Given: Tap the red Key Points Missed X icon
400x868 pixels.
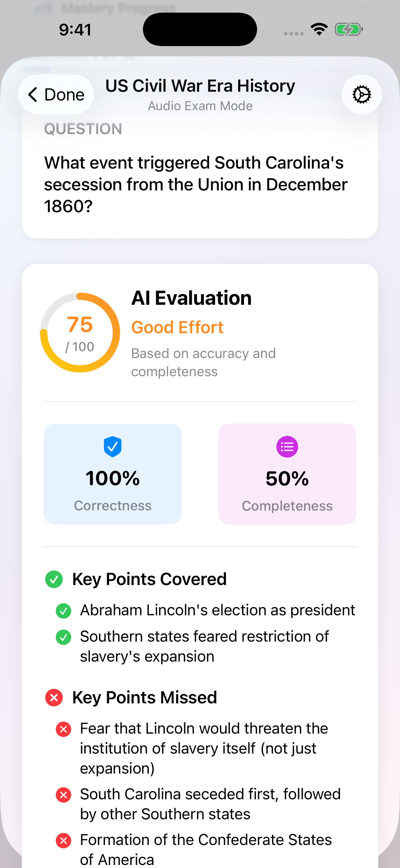Looking at the screenshot, I should [x=54, y=698].
